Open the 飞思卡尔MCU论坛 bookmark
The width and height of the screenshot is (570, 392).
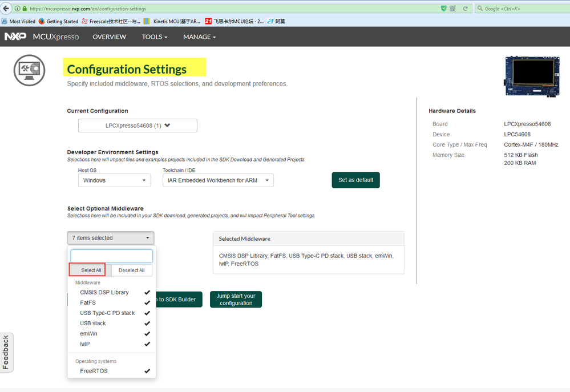(x=235, y=22)
